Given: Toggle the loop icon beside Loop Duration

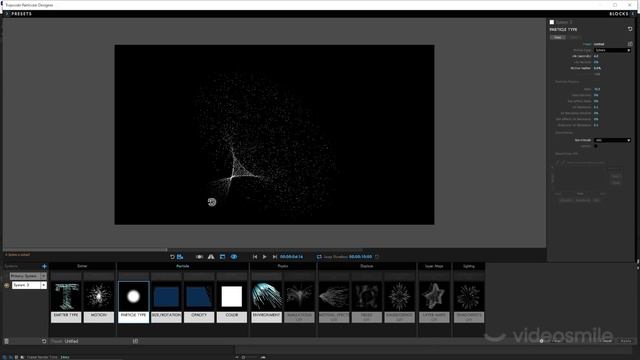Looking at the screenshot, I should (x=319, y=257).
